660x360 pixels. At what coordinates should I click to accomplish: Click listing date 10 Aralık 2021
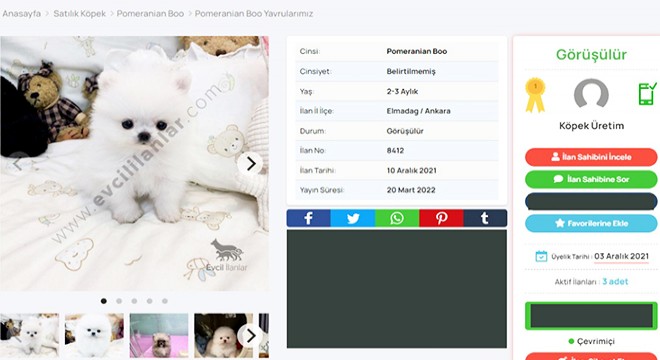[412, 171]
